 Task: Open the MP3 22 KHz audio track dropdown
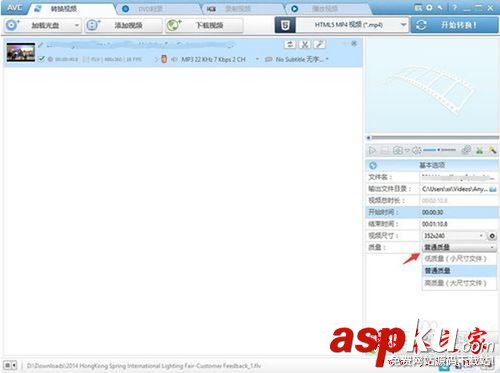tap(257, 59)
